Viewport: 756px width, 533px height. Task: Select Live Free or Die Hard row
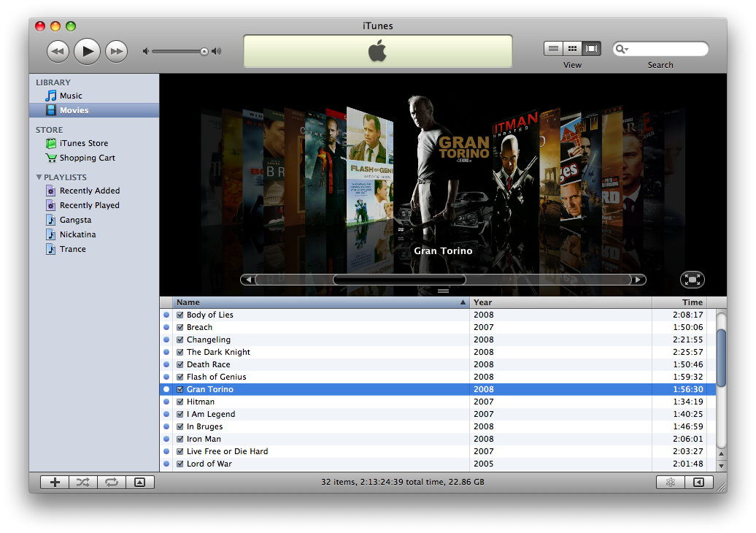pos(438,451)
